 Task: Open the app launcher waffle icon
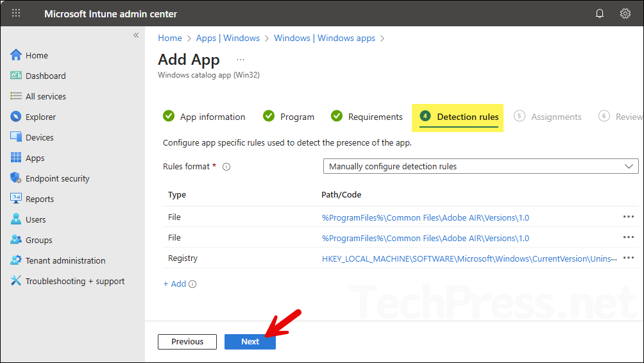tap(16, 13)
